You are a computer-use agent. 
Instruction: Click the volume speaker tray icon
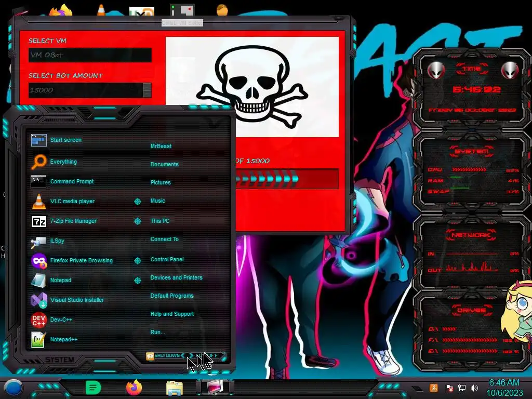click(x=474, y=388)
